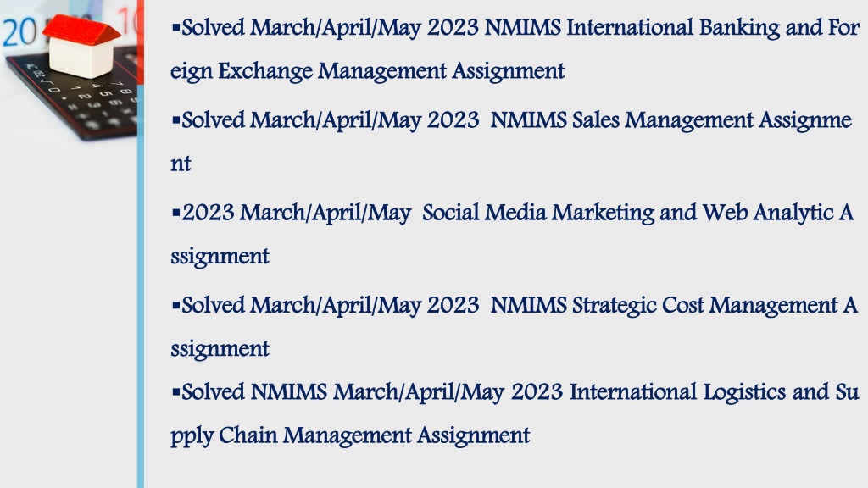The height and width of the screenshot is (488, 868).
Task: Click the house and calculator image
Action: 69,69
